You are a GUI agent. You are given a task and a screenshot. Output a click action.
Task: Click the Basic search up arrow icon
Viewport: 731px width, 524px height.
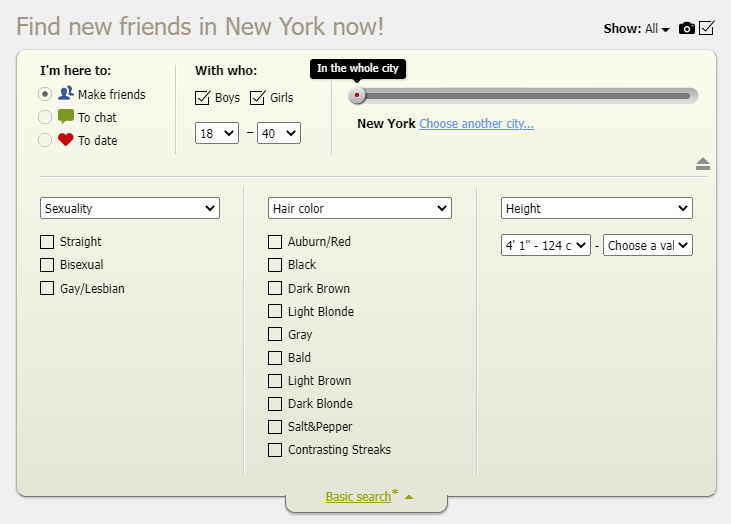pyautogui.click(x=409, y=496)
